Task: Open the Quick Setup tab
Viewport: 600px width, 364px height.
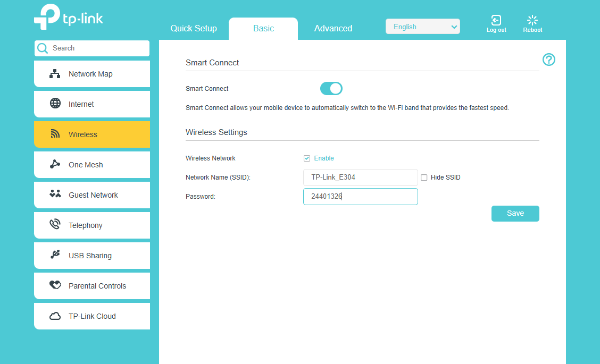Action: [194, 29]
